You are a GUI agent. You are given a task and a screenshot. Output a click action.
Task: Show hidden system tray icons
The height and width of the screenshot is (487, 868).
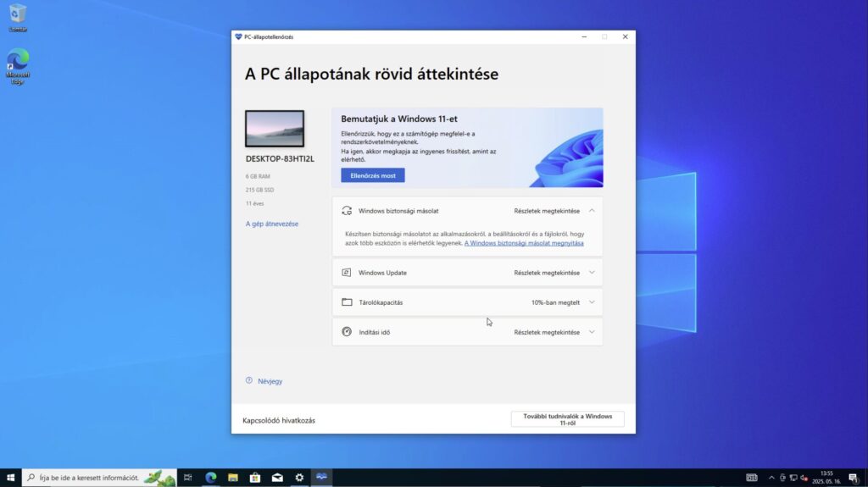(x=771, y=478)
